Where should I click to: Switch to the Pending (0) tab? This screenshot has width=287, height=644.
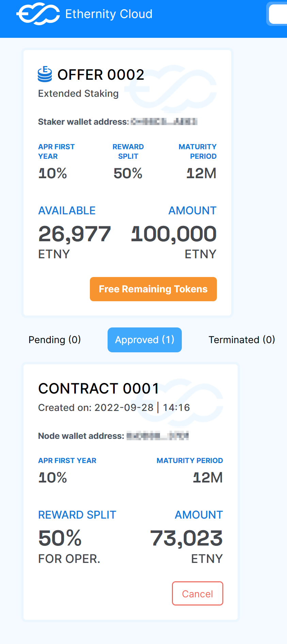[x=54, y=340]
